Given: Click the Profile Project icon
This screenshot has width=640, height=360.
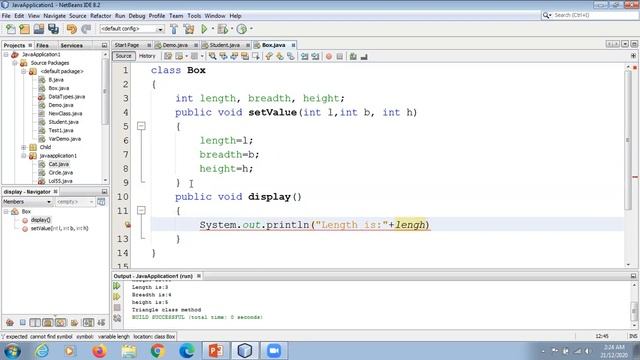Looking at the screenshot, I should [x=242, y=29].
